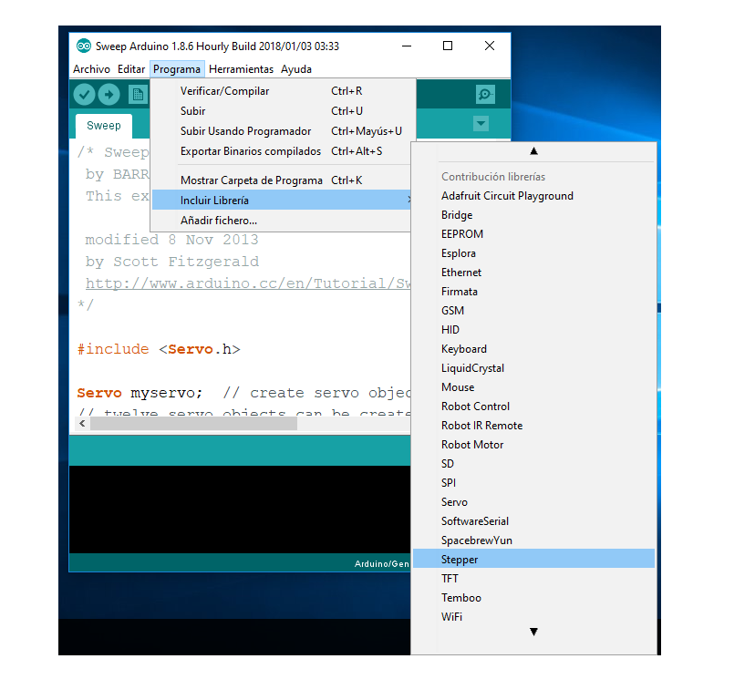Screen dimensions: 755x700
Task: Include the EEPROM library
Action: [533, 234]
